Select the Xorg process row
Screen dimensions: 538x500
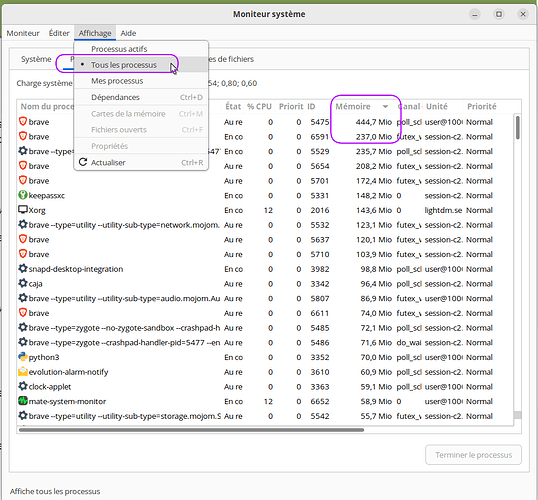tap(266, 210)
